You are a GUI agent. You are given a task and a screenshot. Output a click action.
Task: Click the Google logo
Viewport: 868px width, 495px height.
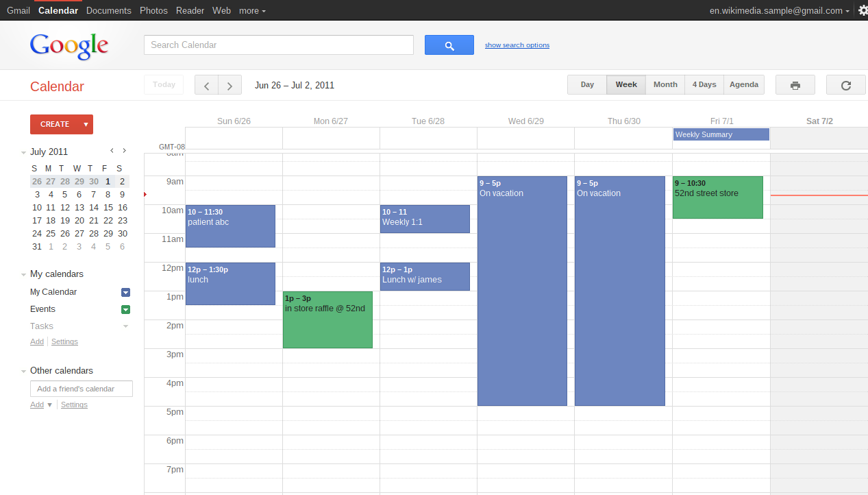pos(69,46)
